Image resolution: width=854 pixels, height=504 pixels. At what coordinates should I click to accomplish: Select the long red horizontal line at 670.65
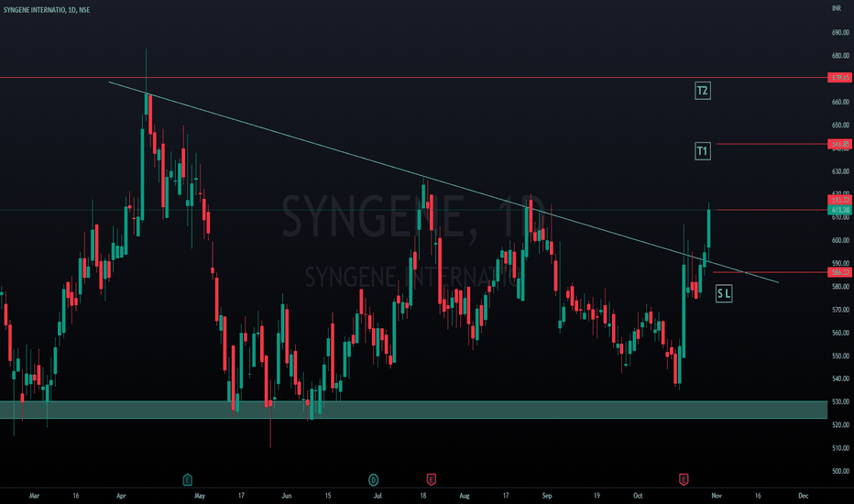[x=413, y=77]
